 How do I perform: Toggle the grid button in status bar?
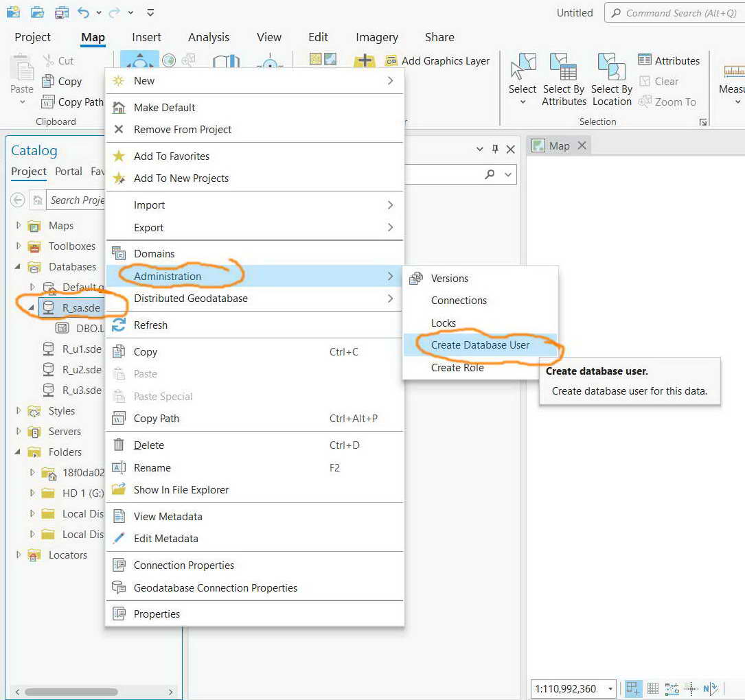tap(653, 688)
